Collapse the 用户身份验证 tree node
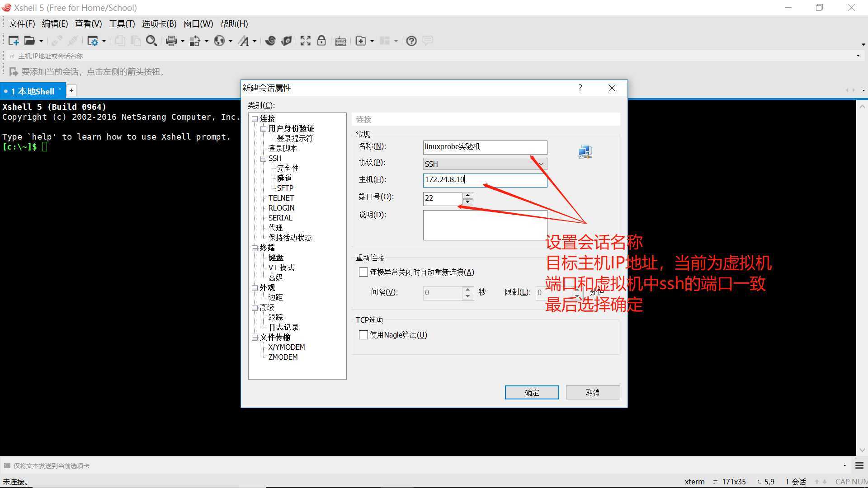Image resolution: width=868 pixels, height=488 pixels. pyautogui.click(x=263, y=129)
